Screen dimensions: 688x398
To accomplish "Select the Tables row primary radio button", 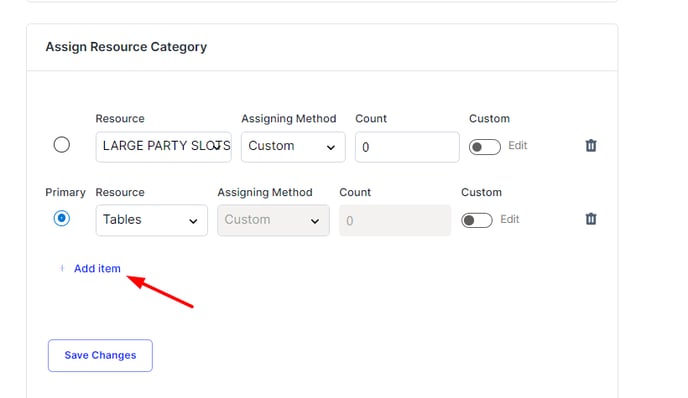I will [61, 218].
